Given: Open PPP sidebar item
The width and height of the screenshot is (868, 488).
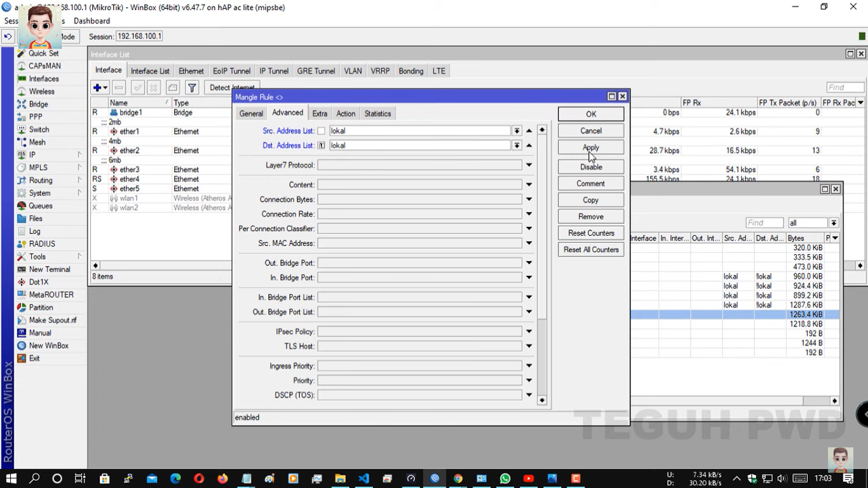Looking at the screenshot, I should 36,117.
